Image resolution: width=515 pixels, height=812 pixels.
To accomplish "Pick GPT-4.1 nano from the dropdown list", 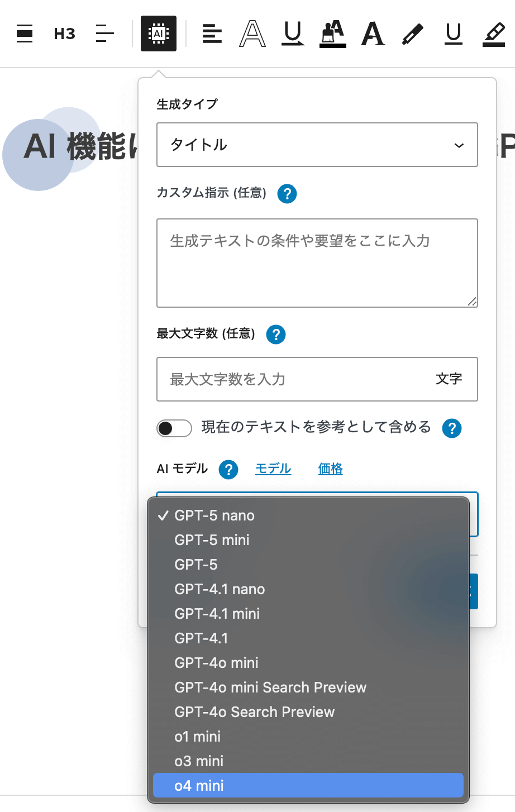I will point(308,589).
